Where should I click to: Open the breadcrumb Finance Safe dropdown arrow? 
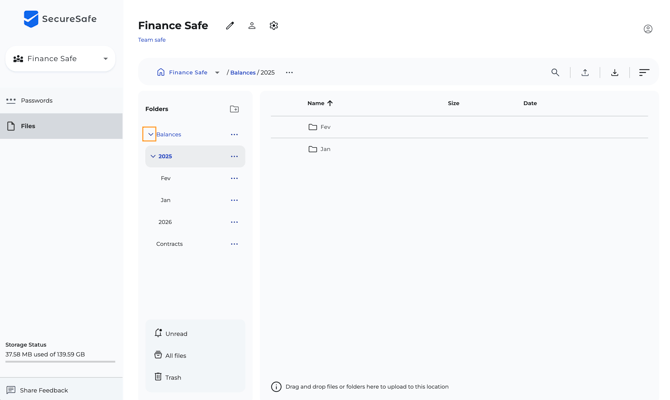tap(217, 73)
